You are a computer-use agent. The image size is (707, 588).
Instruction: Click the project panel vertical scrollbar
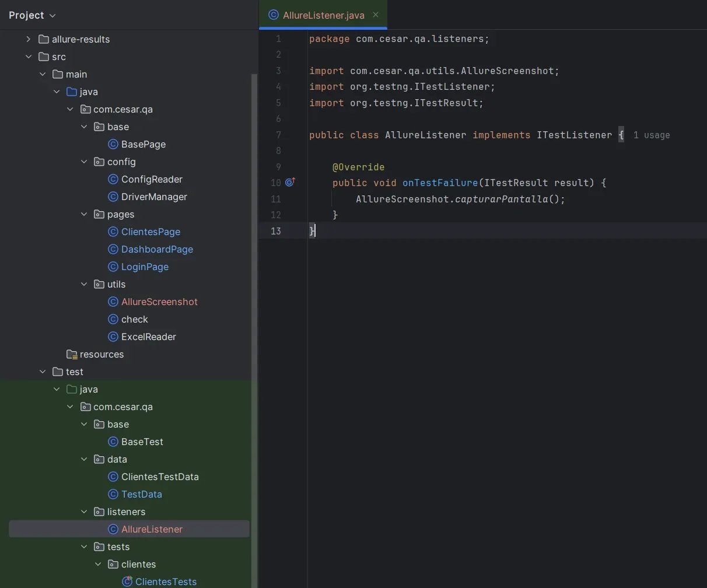pyautogui.click(x=253, y=233)
